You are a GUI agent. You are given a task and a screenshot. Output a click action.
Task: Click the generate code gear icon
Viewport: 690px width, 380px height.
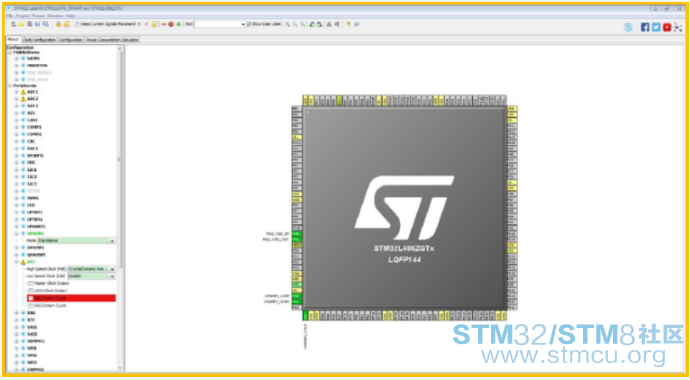[x=59, y=24]
